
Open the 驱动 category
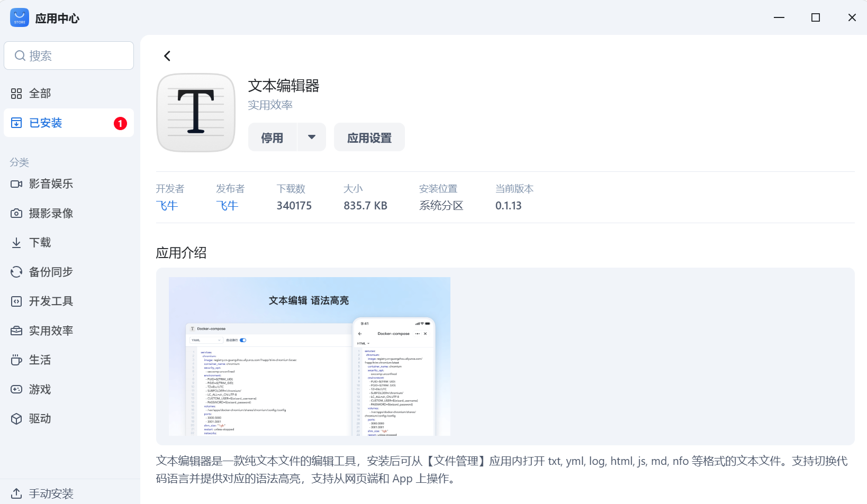tap(40, 419)
